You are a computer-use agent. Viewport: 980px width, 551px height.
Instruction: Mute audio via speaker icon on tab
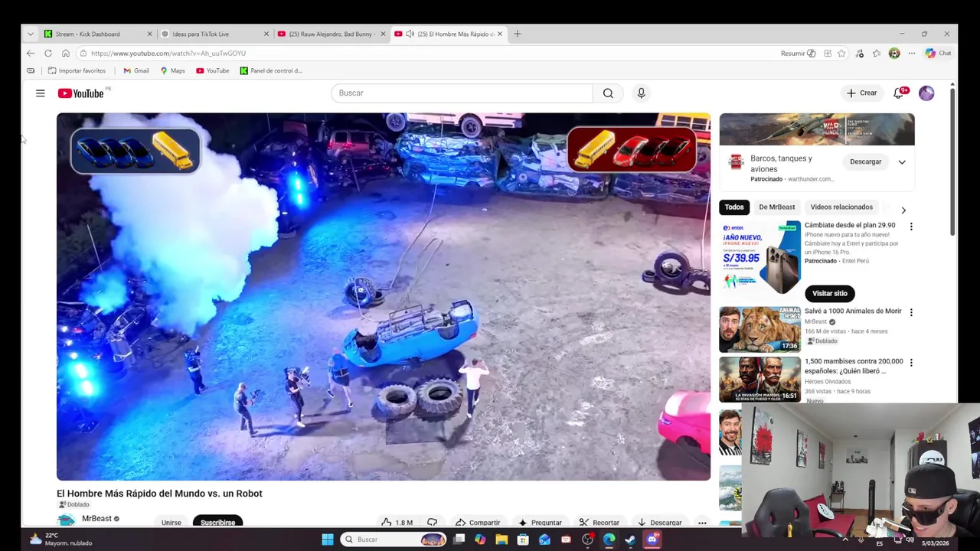pyautogui.click(x=410, y=34)
